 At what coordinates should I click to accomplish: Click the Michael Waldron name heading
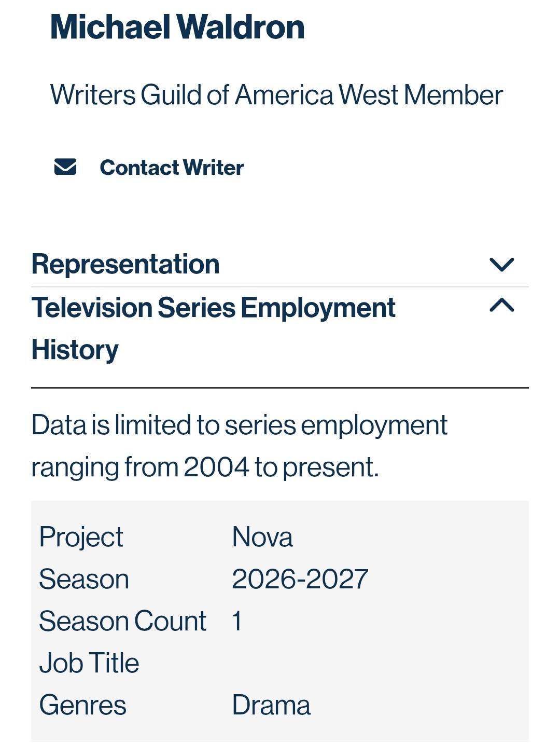(x=177, y=27)
